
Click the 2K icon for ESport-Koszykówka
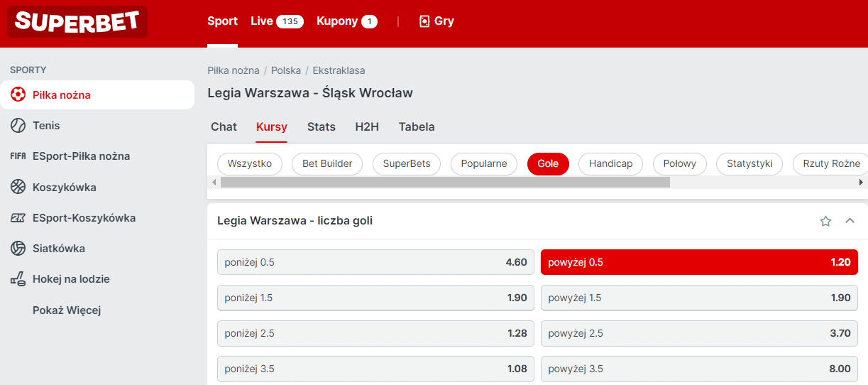pos(18,218)
